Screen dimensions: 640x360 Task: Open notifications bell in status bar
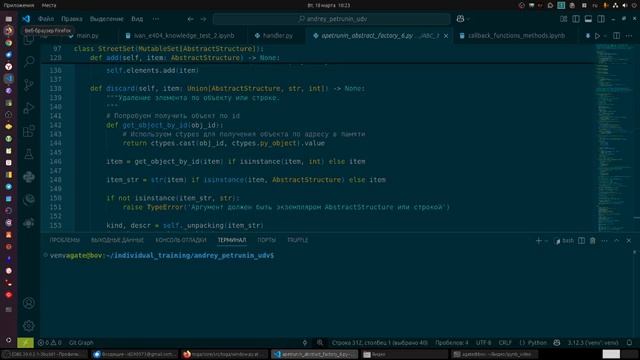tap(629, 343)
